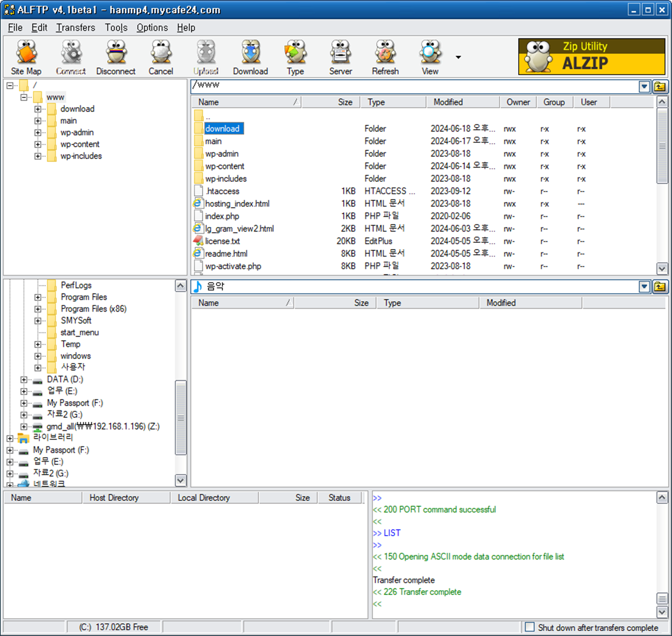Select the download folder in remote list
The image size is (672, 636).
point(223,128)
